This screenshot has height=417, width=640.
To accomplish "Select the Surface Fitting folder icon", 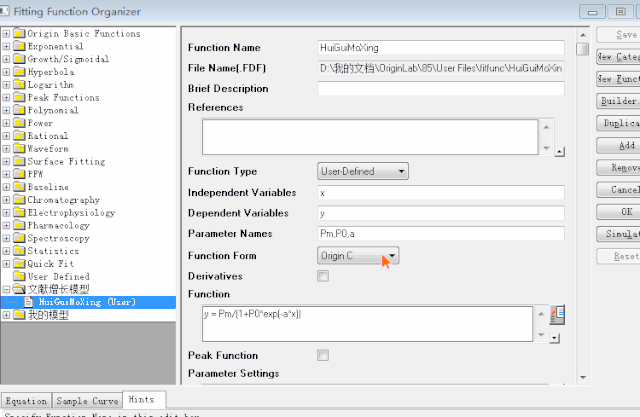I will point(19,161).
